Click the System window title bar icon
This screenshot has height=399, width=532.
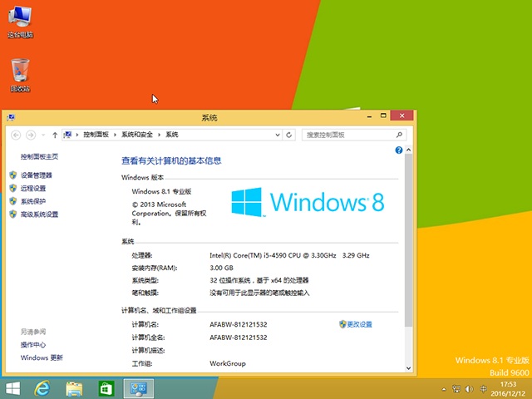(x=11, y=117)
